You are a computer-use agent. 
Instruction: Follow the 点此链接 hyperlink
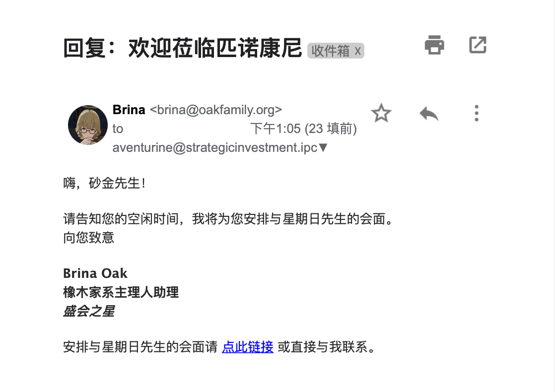pyautogui.click(x=248, y=347)
